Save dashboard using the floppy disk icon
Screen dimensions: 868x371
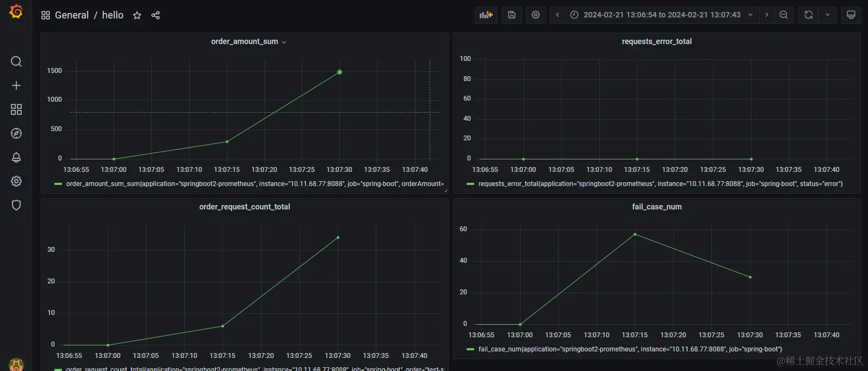512,15
